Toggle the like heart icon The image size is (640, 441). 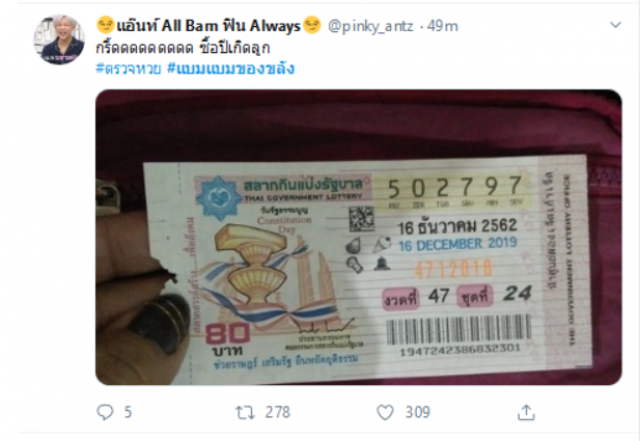click(385, 412)
